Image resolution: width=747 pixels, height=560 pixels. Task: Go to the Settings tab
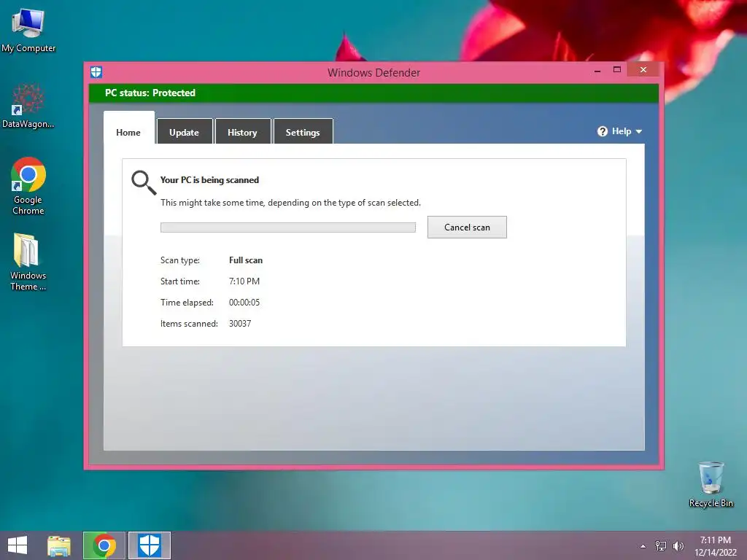point(303,131)
